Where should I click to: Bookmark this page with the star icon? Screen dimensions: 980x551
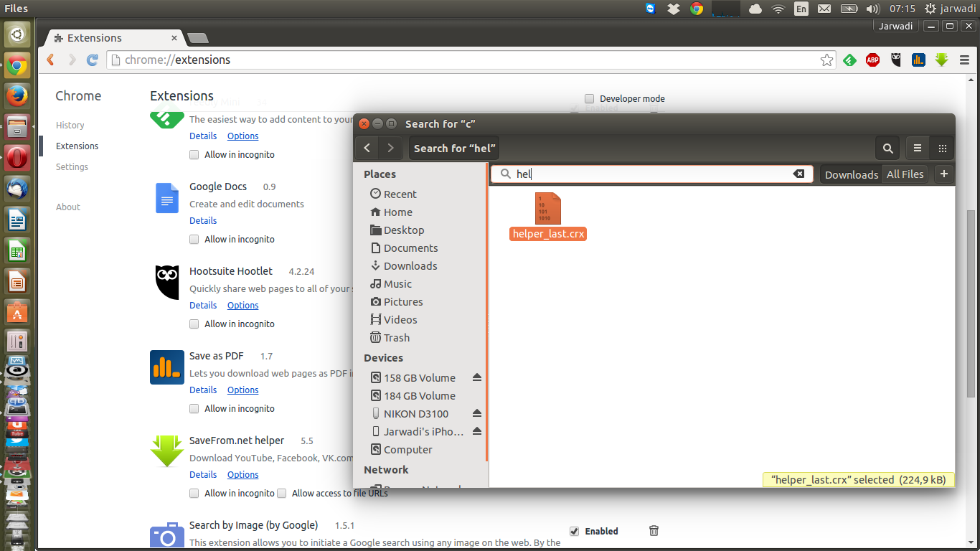[826, 60]
